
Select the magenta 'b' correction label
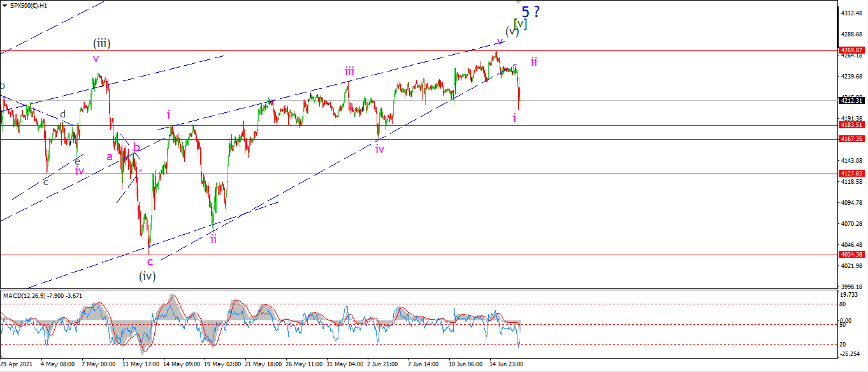136,147
